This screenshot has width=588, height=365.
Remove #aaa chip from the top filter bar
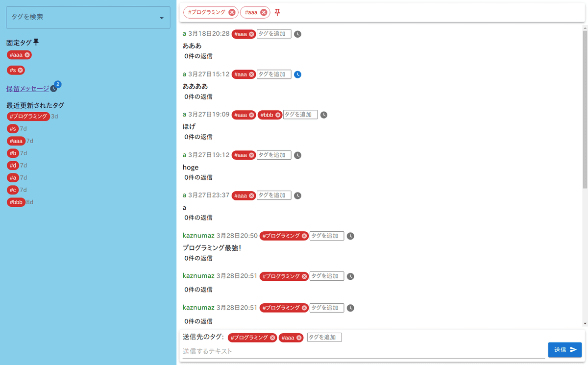[x=264, y=12]
